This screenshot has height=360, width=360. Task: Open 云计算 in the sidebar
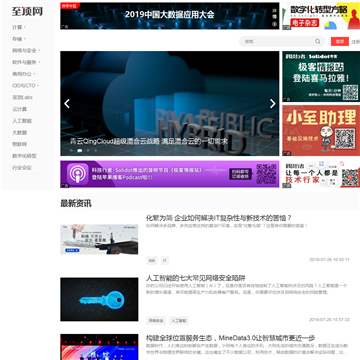coord(19,109)
